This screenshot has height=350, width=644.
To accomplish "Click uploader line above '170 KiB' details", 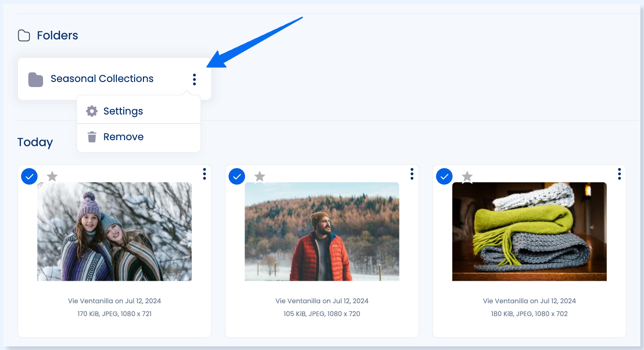I will click(115, 301).
